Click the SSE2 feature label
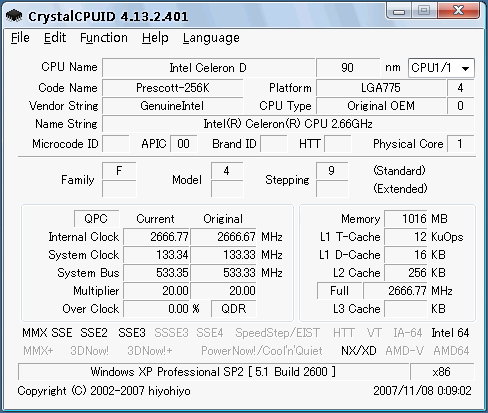The width and height of the screenshot is (488, 413). click(94, 333)
